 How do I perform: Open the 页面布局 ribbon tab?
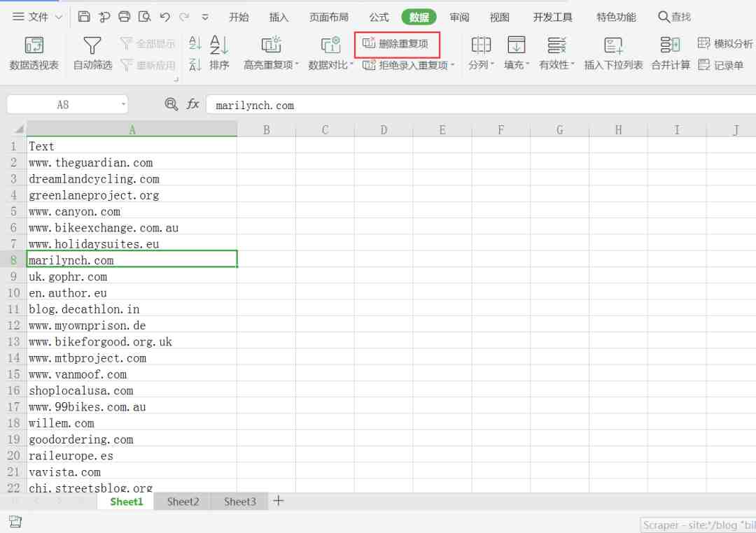coord(329,17)
